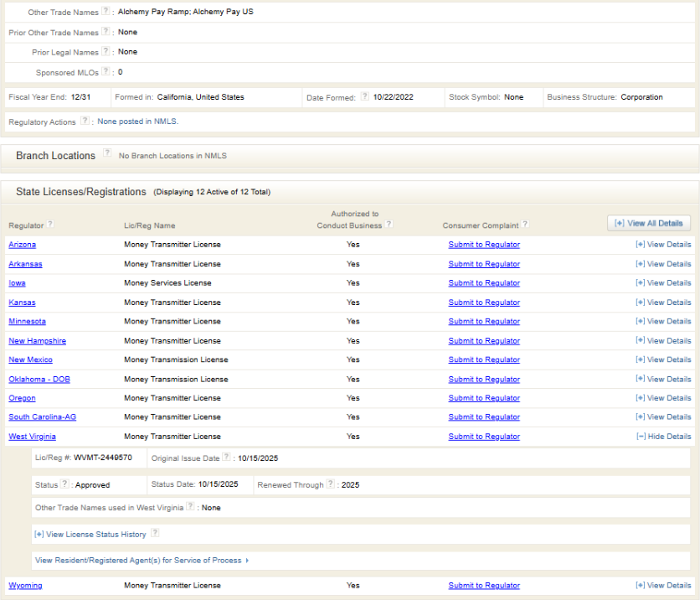Viewport: 700px width, 600px height.
Task: Click help icon next to Renewed Through
Action: pyautogui.click(x=331, y=484)
